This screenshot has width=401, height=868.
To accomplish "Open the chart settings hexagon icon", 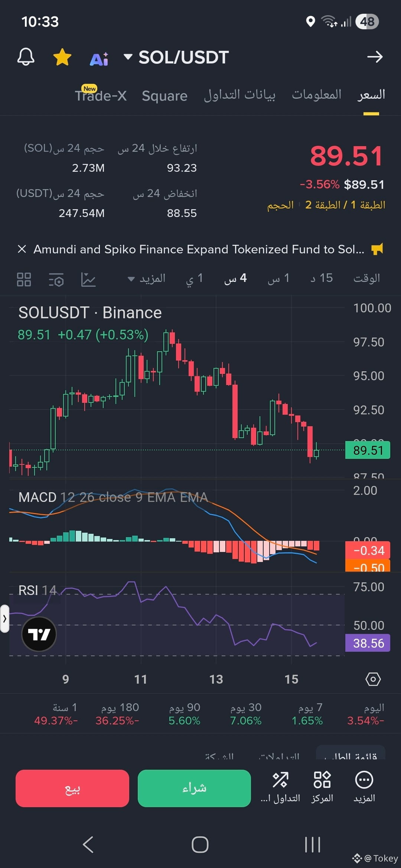I will [373, 679].
